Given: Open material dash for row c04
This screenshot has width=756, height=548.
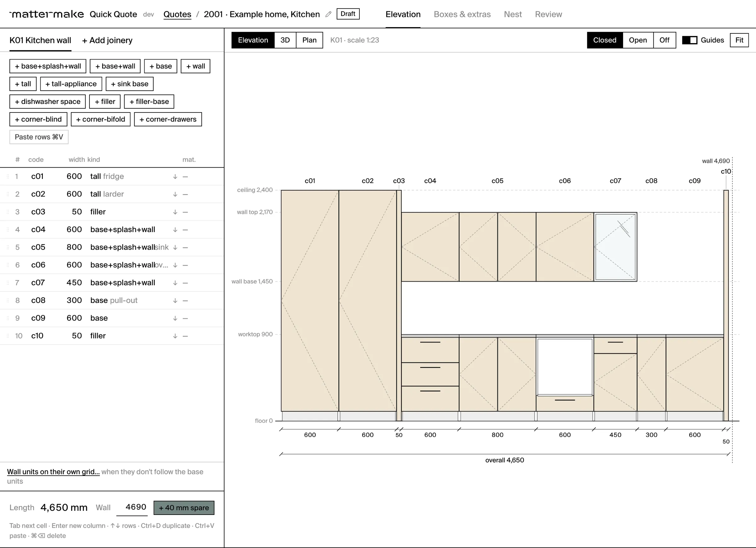Looking at the screenshot, I should pyautogui.click(x=186, y=230).
